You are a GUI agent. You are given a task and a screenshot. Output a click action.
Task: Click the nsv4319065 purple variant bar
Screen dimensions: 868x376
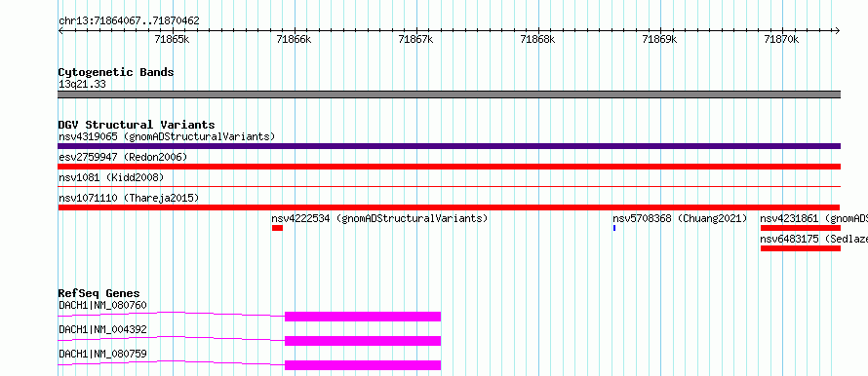pyautogui.click(x=449, y=146)
